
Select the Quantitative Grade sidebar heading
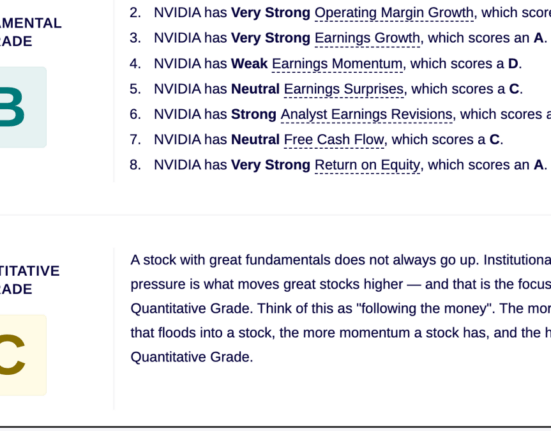point(30,280)
